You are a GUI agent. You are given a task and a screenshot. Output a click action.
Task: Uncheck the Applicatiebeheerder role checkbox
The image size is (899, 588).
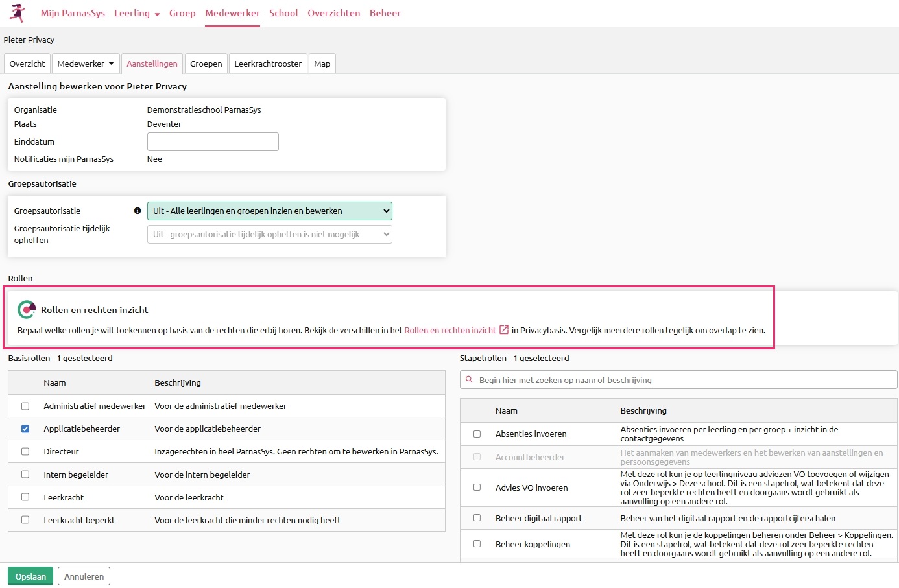click(25, 429)
